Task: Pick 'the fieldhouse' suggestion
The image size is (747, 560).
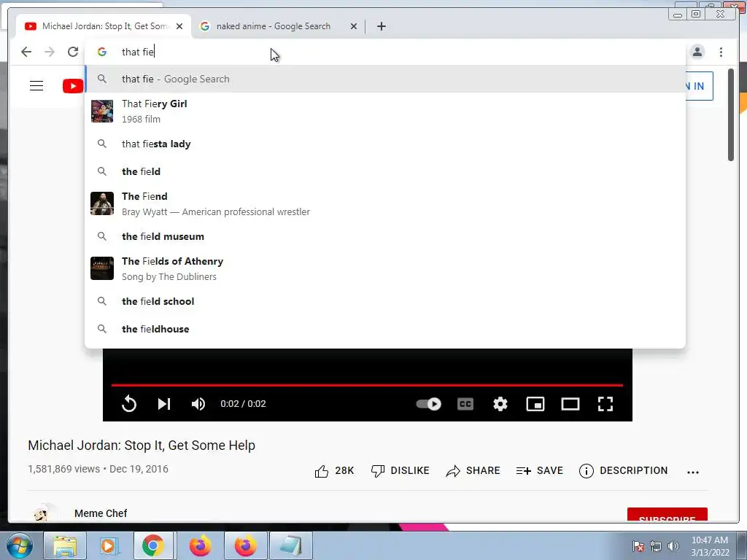Action: pyautogui.click(x=385, y=329)
